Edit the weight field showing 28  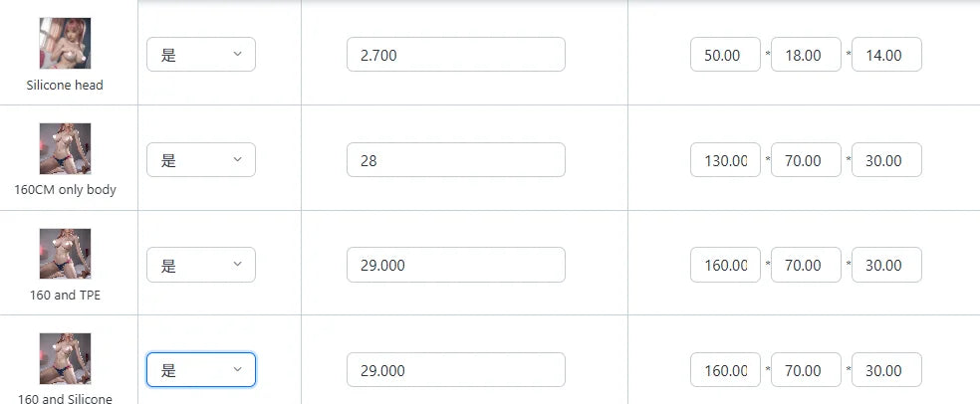pos(455,160)
